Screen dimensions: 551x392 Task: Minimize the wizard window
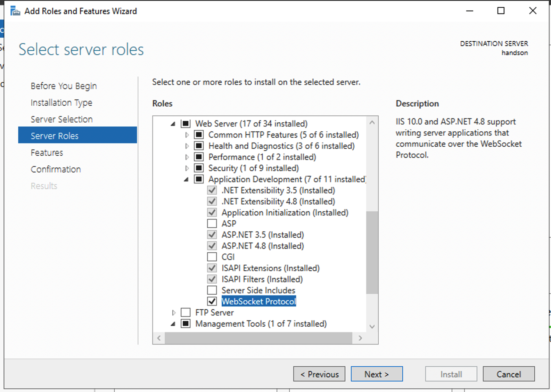(x=470, y=11)
